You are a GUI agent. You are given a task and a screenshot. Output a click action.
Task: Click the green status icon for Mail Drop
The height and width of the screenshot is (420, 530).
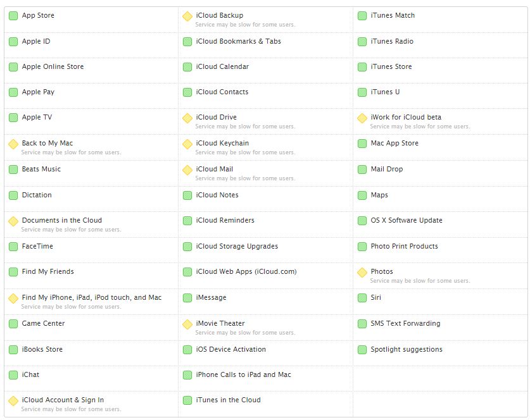tap(362, 169)
